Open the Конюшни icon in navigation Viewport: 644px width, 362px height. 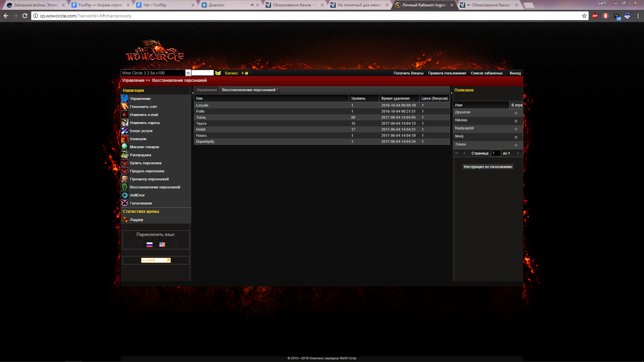(124, 139)
